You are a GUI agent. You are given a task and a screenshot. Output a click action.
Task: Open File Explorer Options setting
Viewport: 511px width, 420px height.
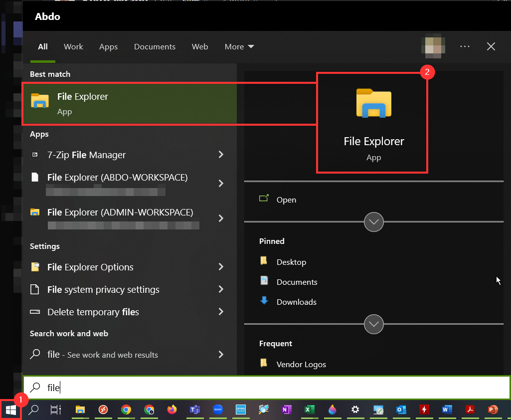pyautogui.click(x=130, y=267)
